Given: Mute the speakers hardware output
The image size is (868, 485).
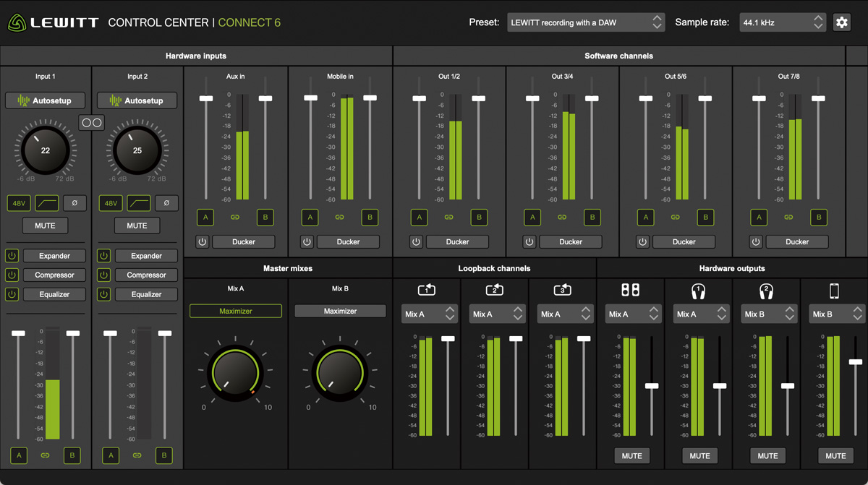Looking at the screenshot, I should [631, 455].
